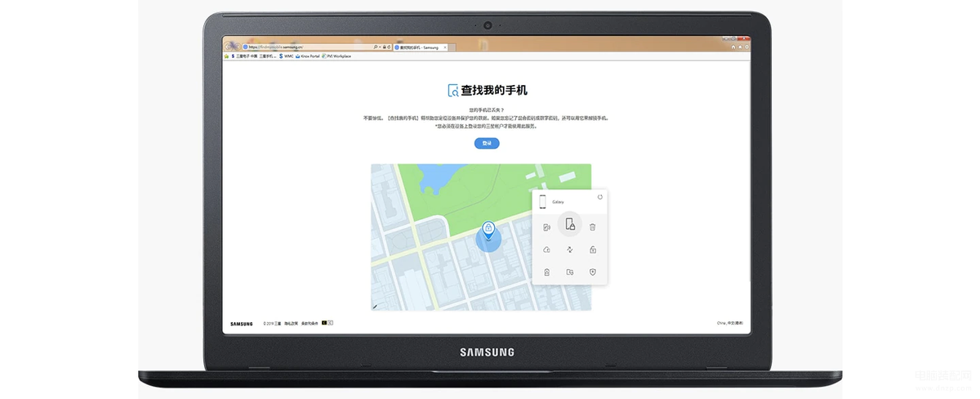The height and width of the screenshot is (399, 980).
Task: Open the PVI Workplace bookmark
Action: pos(336,56)
